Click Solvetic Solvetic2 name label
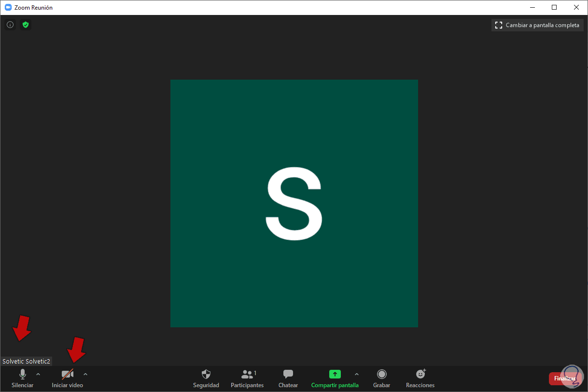Image resolution: width=588 pixels, height=392 pixels. point(26,361)
